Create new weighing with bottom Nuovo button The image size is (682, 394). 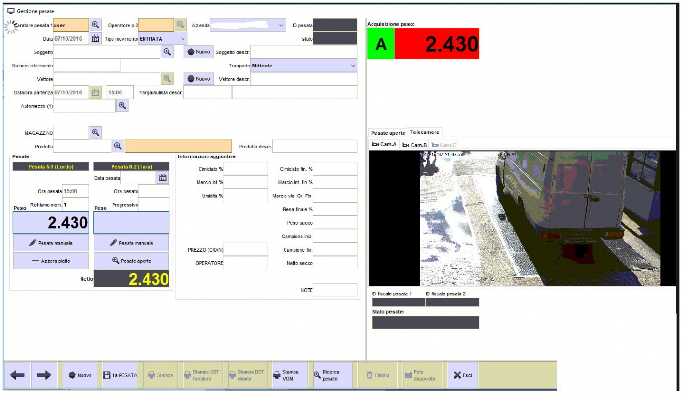[x=80, y=375]
